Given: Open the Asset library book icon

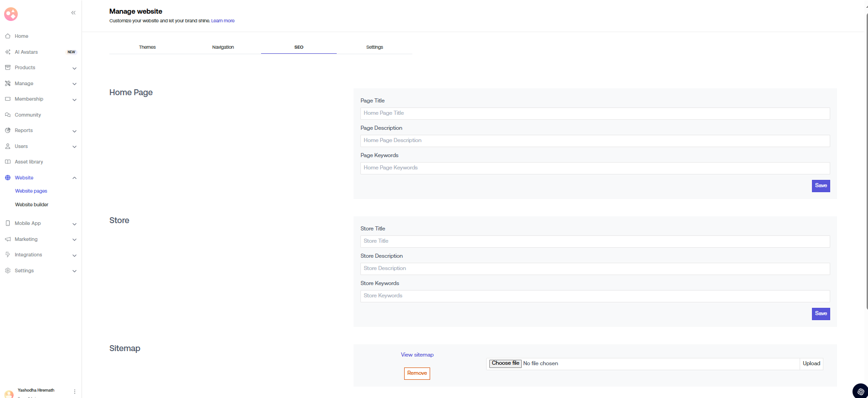Looking at the screenshot, I should pyautogui.click(x=8, y=162).
